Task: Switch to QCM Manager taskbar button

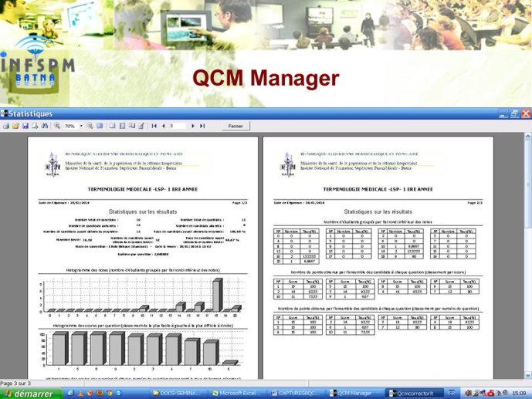Action: [x=356, y=394]
